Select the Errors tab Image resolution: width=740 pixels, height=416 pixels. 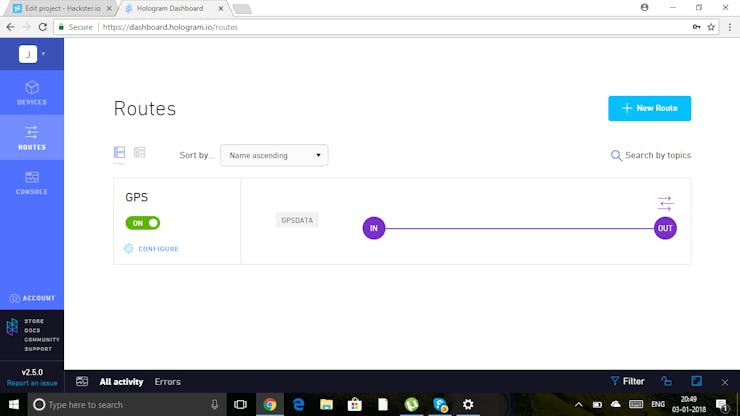(168, 382)
